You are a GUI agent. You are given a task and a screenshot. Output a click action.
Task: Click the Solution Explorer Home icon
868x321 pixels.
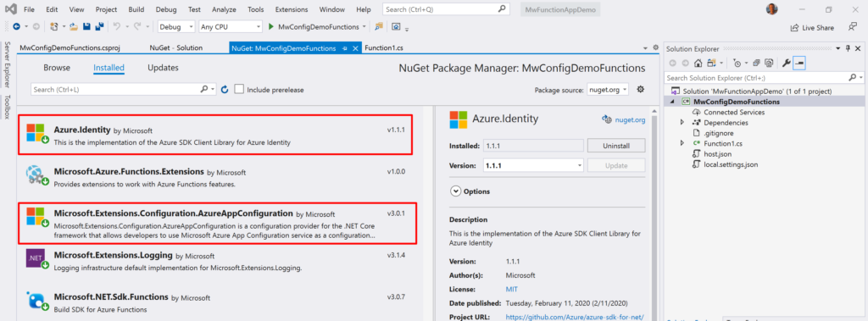(x=698, y=63)
